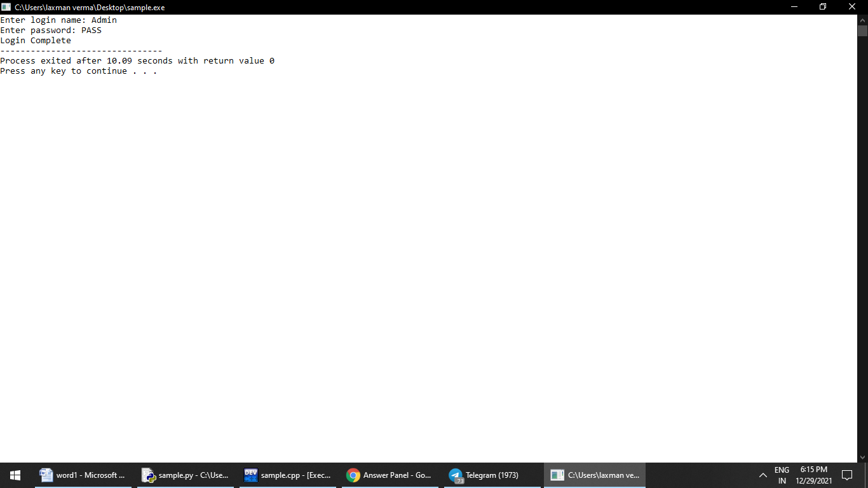Switch to sample.cpp Dev-C++ taskbar window
868x488 pixels.
click(x=288, y=475)
